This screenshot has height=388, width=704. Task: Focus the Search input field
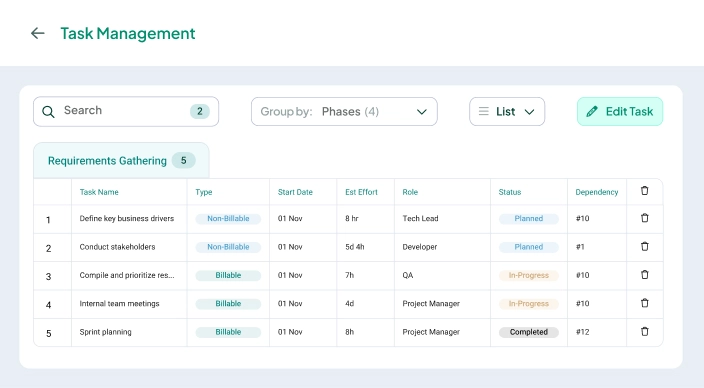[126, 111]
